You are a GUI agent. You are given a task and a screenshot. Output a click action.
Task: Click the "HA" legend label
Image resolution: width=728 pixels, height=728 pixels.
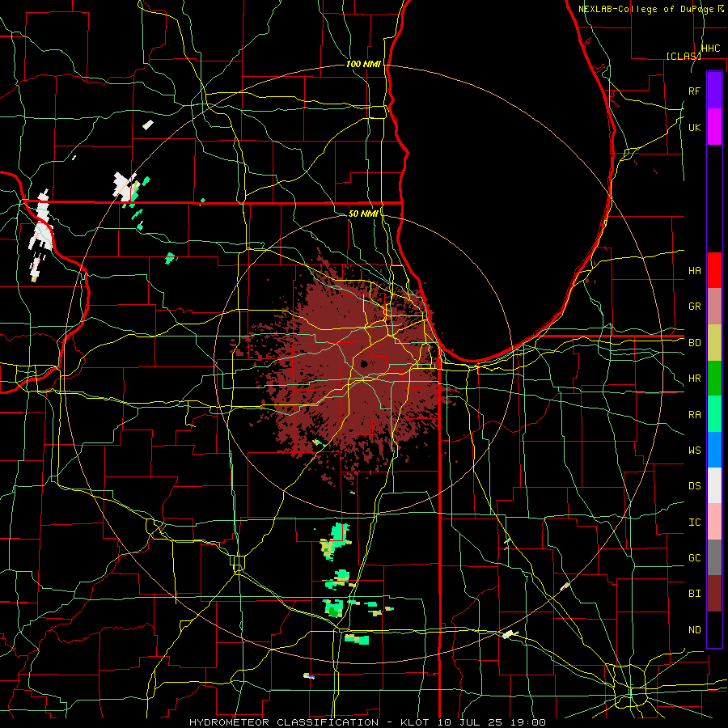[694, 271]
